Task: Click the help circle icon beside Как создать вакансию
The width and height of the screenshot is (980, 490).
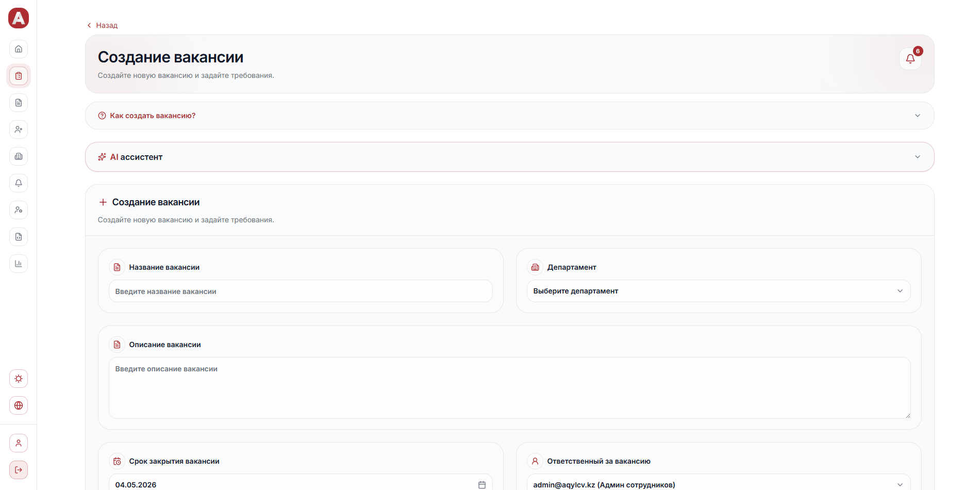Action: pyautogui.click(x=102, y=116)
